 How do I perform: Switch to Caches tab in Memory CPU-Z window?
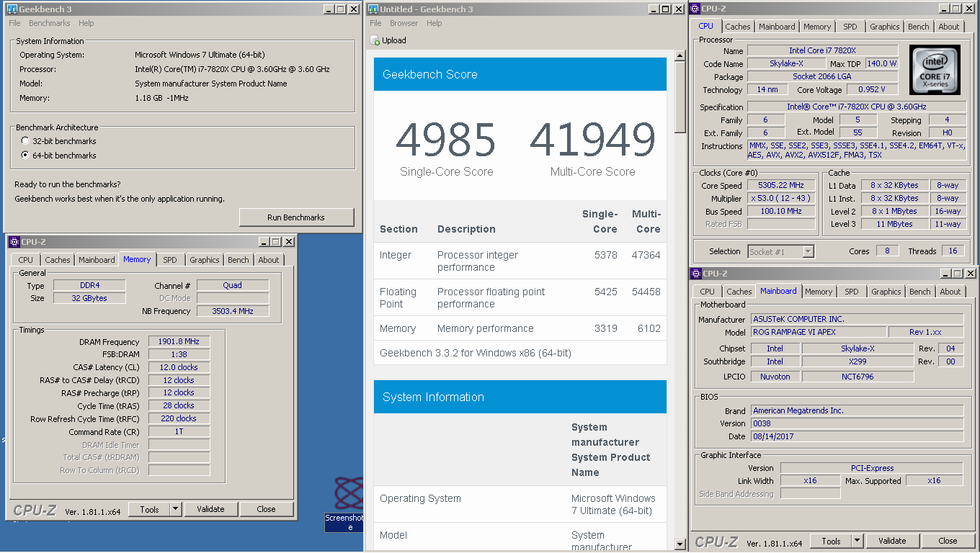tap(58, 260)
